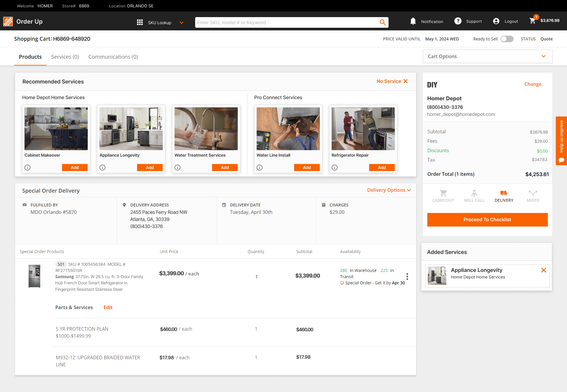Click the charges calculator icon
567x392 pixels.
(324, 205)
